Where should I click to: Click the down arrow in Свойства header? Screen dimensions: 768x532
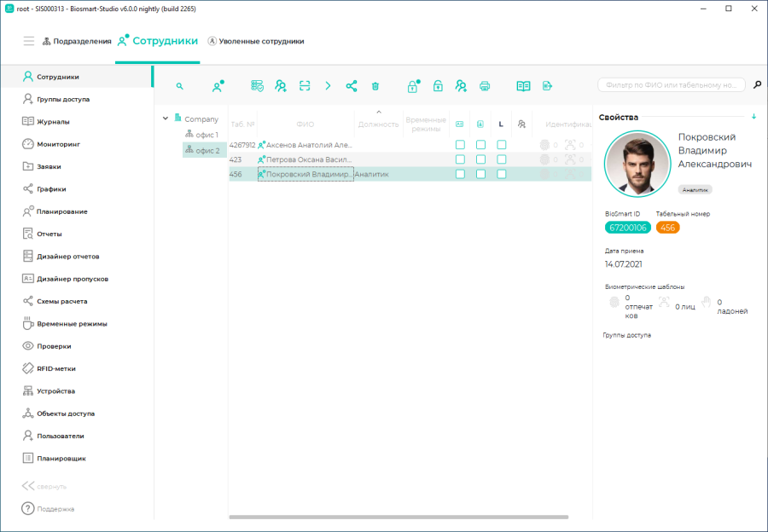coord(753,117)
